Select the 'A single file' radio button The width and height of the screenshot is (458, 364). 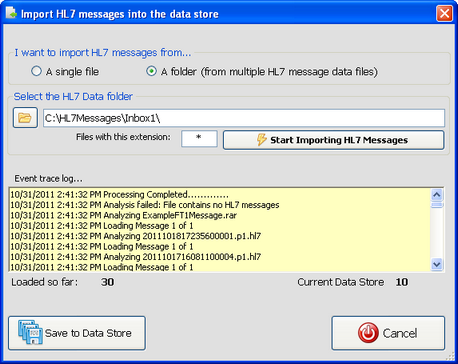(36, 71)
